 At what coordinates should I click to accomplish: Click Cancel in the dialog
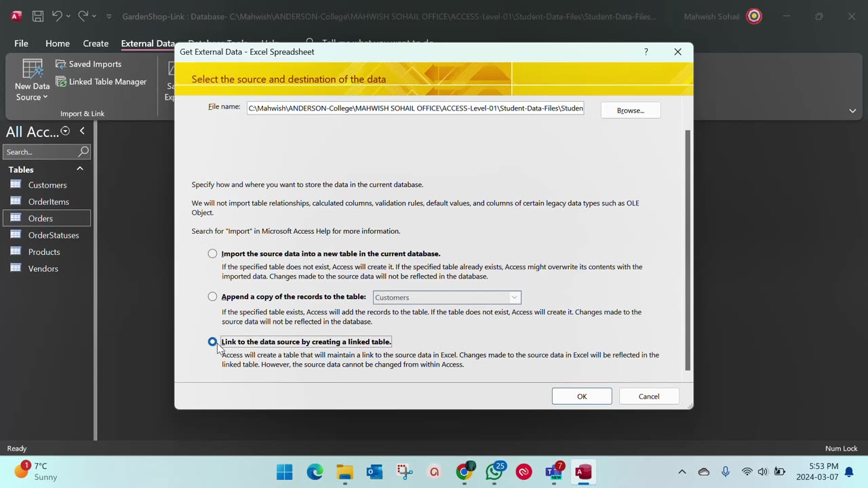pos(649,396)
